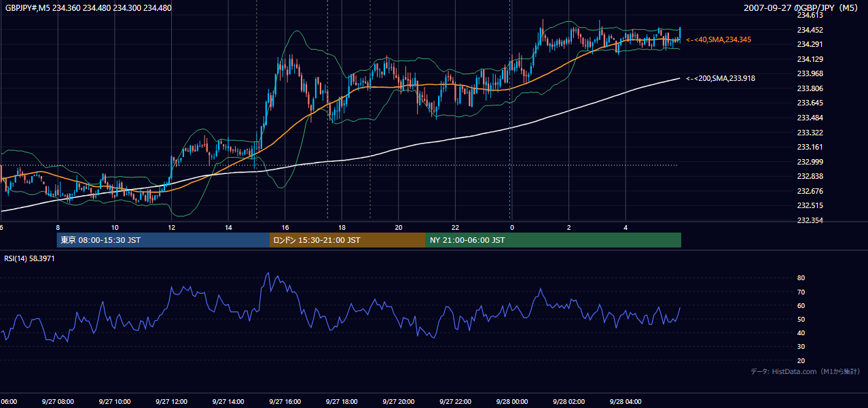Click price level 233.645 on axis
868x408 pixels.
[810, 103]
